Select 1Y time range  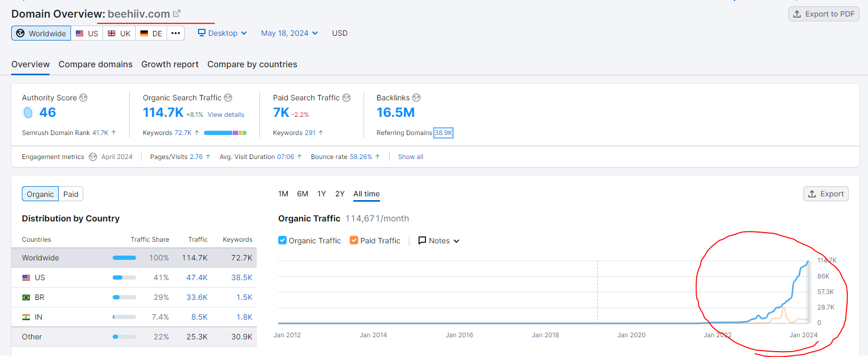321,194
